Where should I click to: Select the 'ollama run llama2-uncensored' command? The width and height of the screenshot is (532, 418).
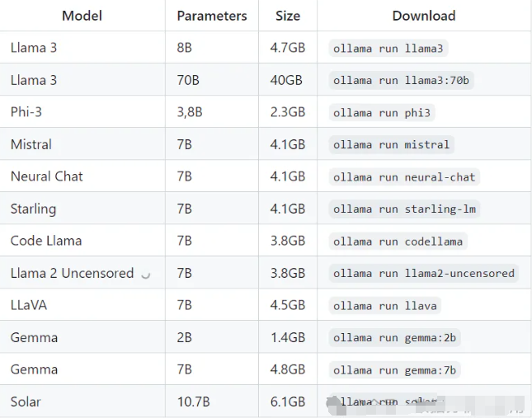tap(424, 273)
